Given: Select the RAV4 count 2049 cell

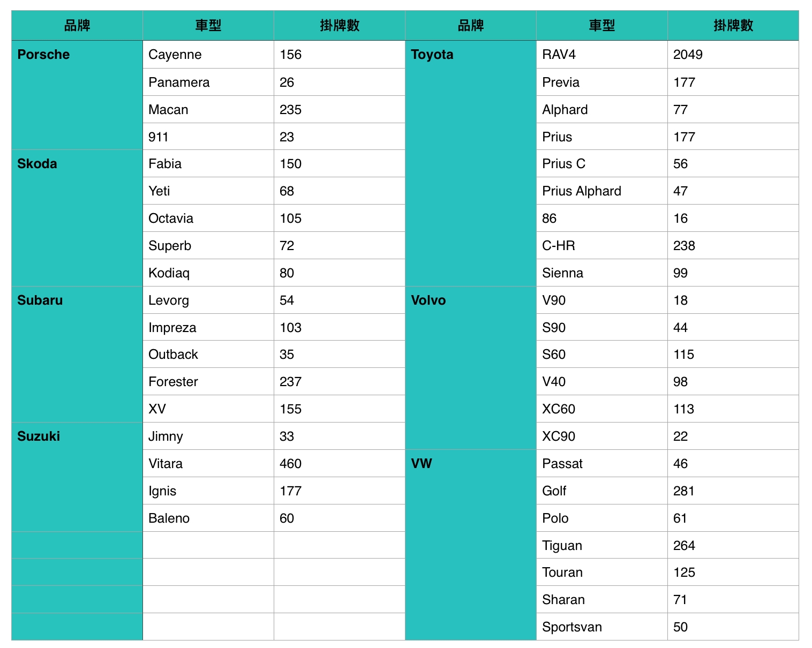Looking at the screenshot, I should (733, 55).
